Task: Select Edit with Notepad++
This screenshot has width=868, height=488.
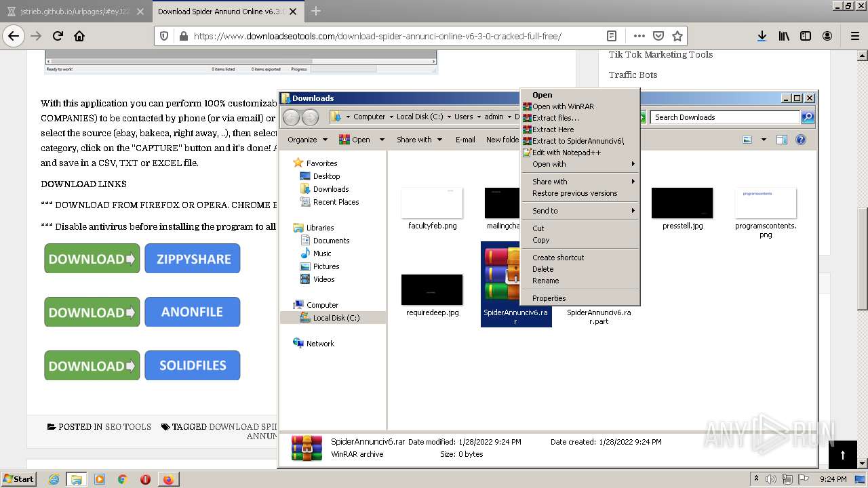Action: point(580,152)
